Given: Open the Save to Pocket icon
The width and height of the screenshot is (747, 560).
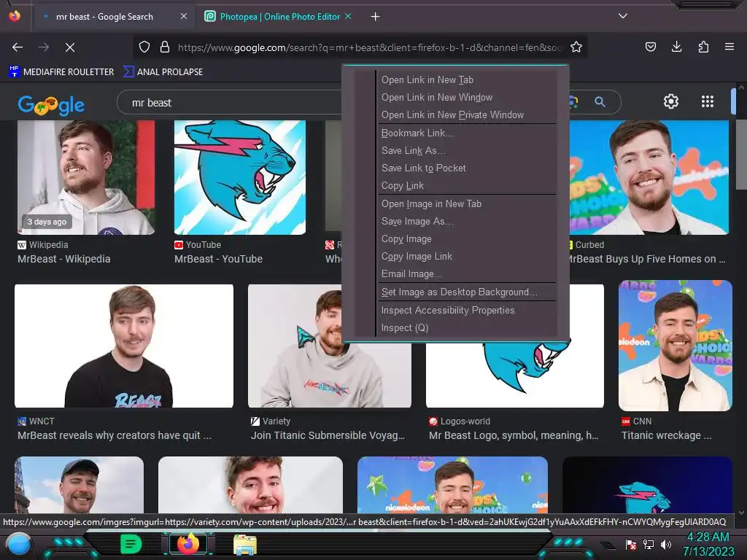Looking at the screenshot, I should click(650, 47).
